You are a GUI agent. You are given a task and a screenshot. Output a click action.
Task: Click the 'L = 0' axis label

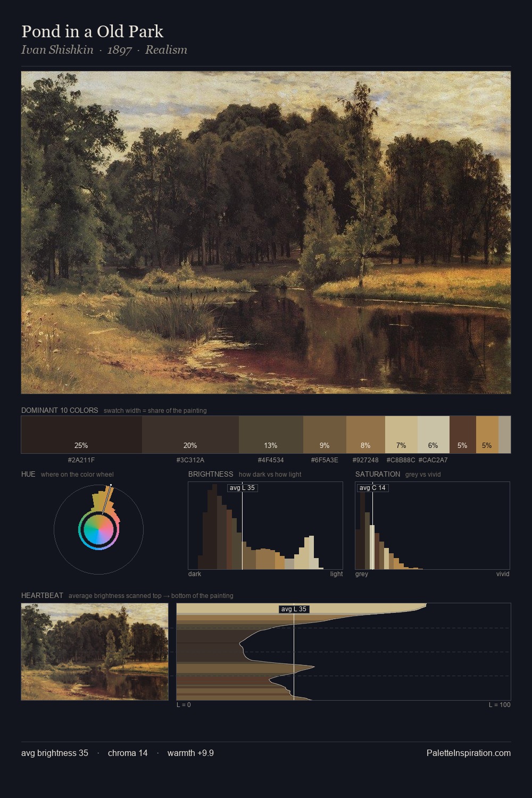pyautogui.click(x=184, y=705)
